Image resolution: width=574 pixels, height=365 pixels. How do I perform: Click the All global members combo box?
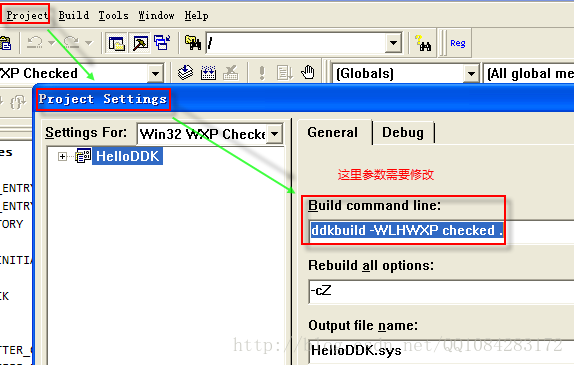pos(529,74)
